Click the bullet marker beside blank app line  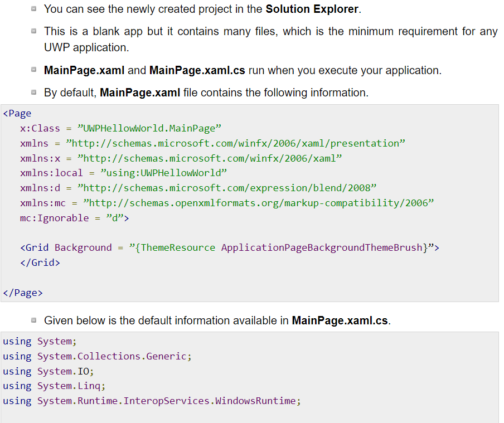pos(35,31)
